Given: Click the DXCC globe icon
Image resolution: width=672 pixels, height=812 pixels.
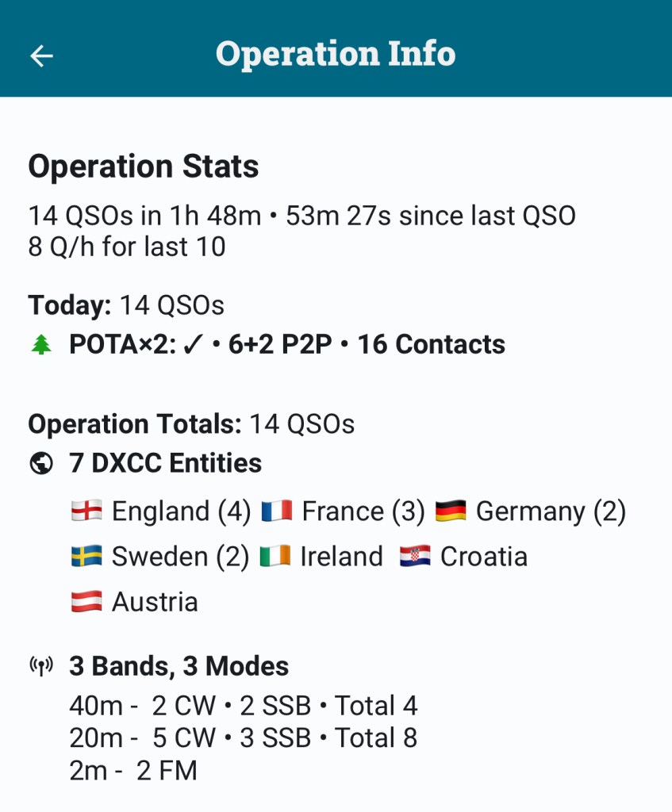Looking at the screenshot, I should point(41,464).
